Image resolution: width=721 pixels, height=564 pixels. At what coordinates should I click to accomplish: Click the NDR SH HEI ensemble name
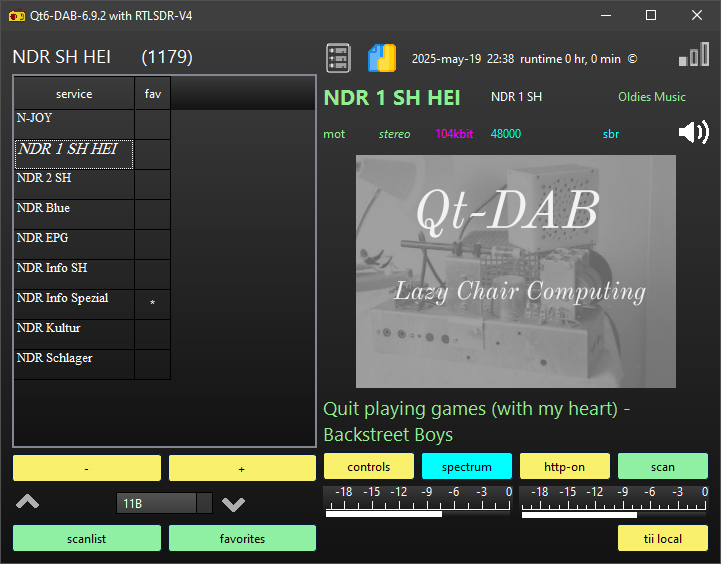[x=62, y=57]
